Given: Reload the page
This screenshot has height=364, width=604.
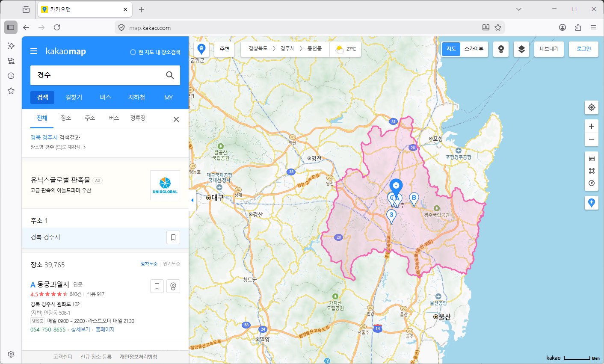Looking at the screenshot, I should pyautogui.click(x=57, y=27).
